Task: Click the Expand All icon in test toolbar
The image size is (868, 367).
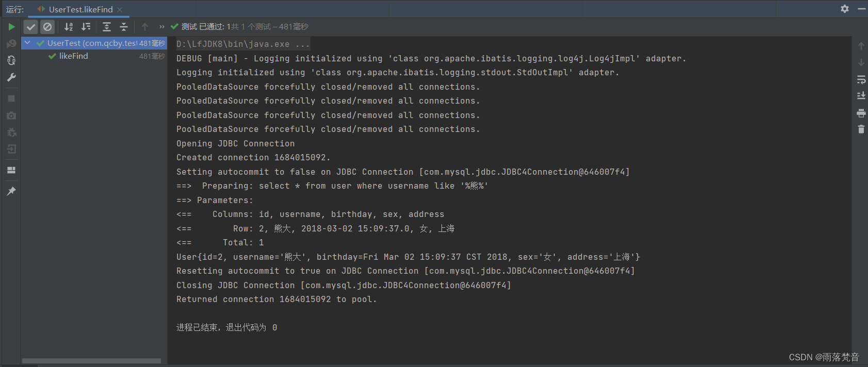Action: point(106,27)
